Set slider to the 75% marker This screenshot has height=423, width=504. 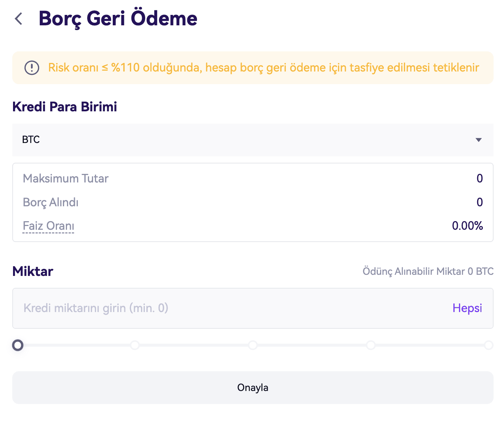(371, 346)
